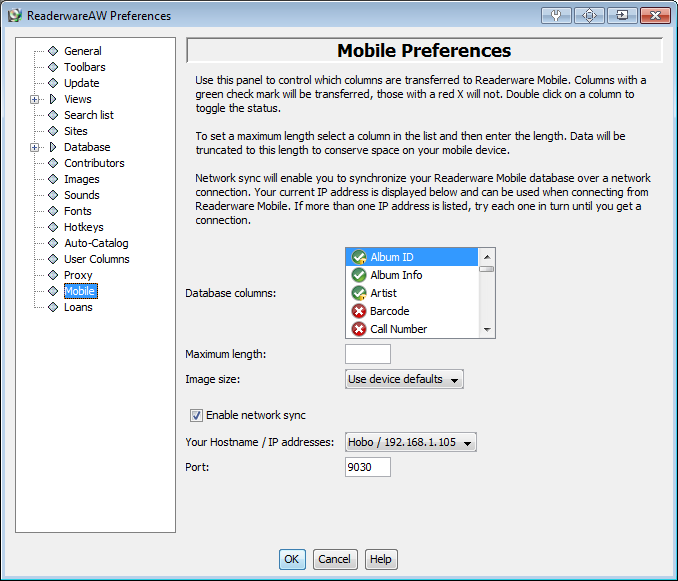Click the diamond icon next to Mobile
The image size is (678, 581).
[53, 291]
